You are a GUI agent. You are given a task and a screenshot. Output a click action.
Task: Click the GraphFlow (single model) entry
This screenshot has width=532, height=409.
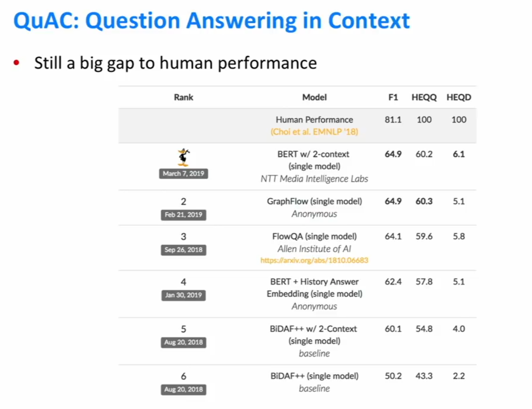315,201
